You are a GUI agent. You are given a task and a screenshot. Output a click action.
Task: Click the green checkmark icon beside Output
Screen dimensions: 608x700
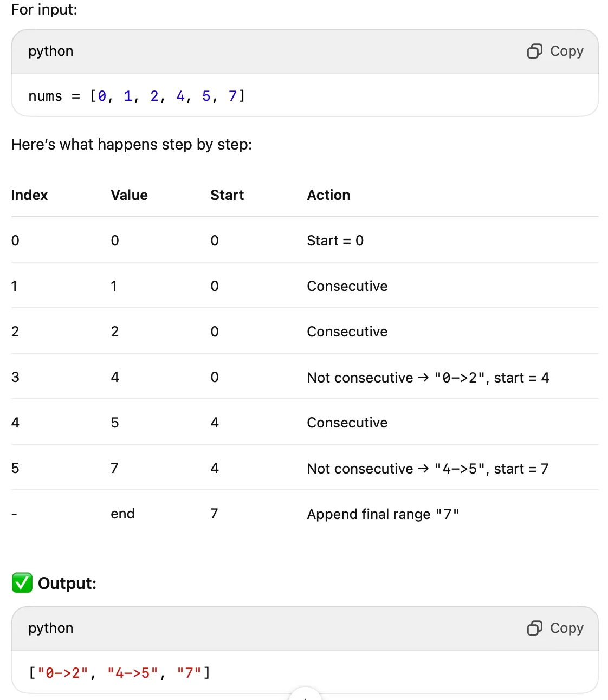[22, 583]
